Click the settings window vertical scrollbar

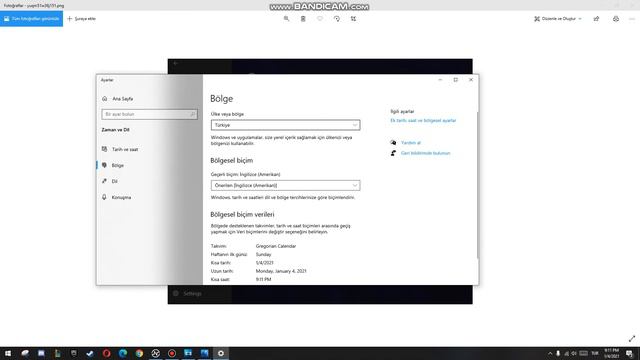[477, 184]
